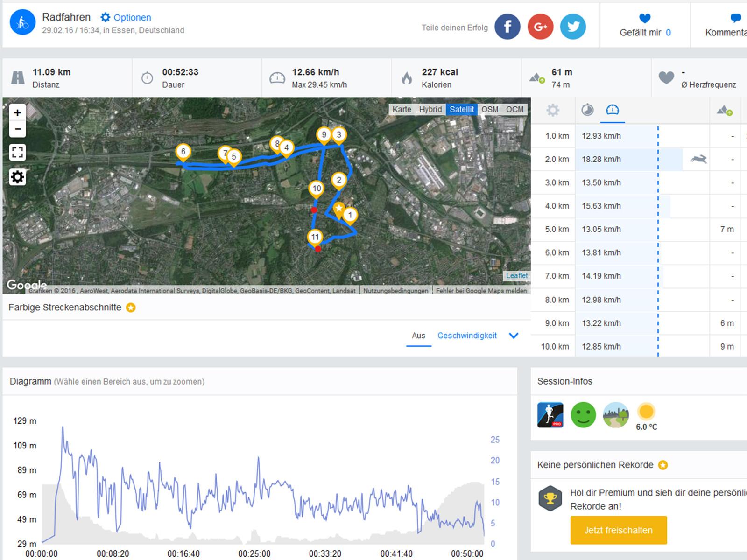The width and height of the screenshot is (747, 560).
Task: Click the Leaflet link on map
Action: 517,276
